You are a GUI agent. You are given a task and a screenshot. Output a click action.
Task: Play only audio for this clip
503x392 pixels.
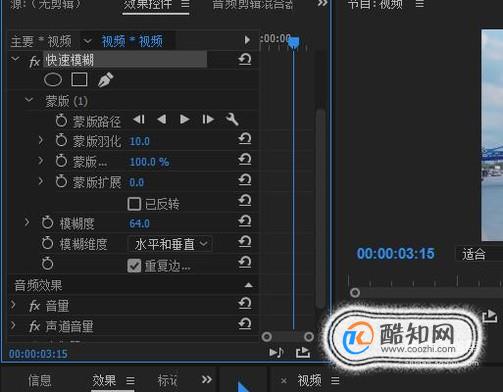276,352
